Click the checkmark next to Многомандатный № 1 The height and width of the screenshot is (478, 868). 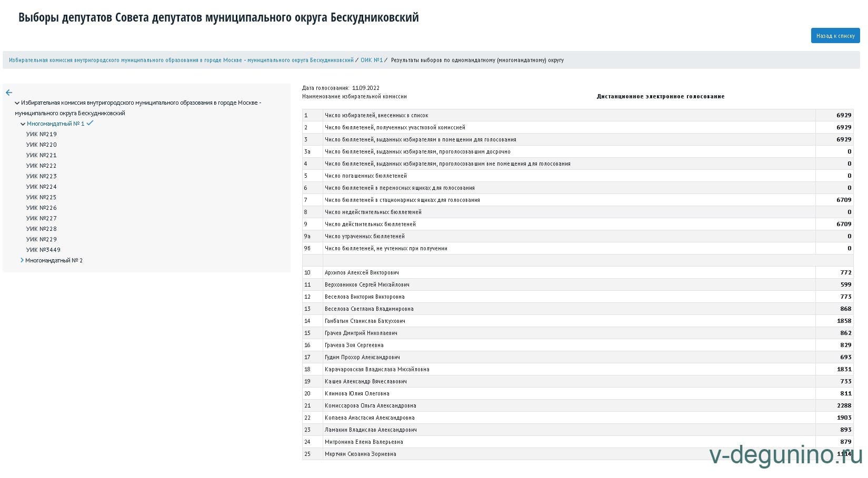point(90,123)
